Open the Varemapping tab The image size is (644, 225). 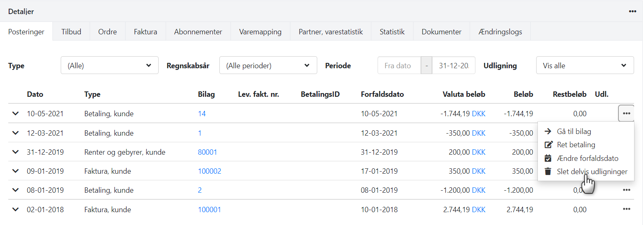click(260, 32)
